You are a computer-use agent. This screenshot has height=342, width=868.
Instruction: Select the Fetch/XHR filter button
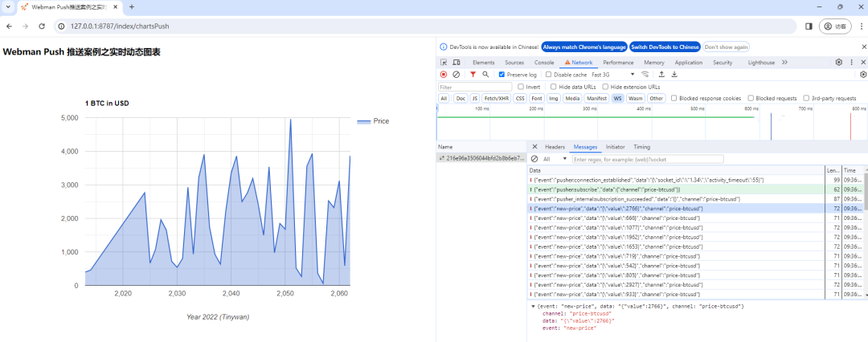pos(496,99)
